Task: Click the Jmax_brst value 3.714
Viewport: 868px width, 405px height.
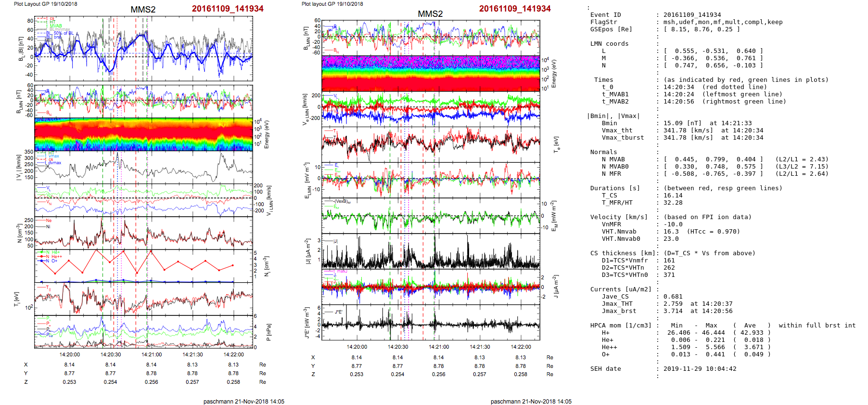Action: (x=673, y=311)
